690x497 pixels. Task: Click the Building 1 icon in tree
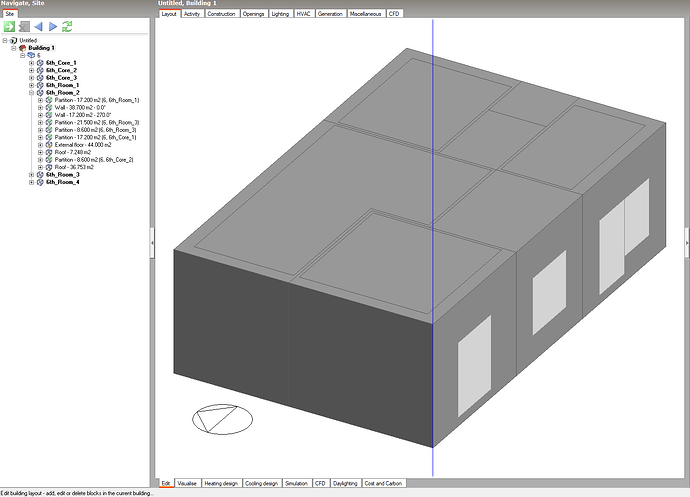[23, 48]
